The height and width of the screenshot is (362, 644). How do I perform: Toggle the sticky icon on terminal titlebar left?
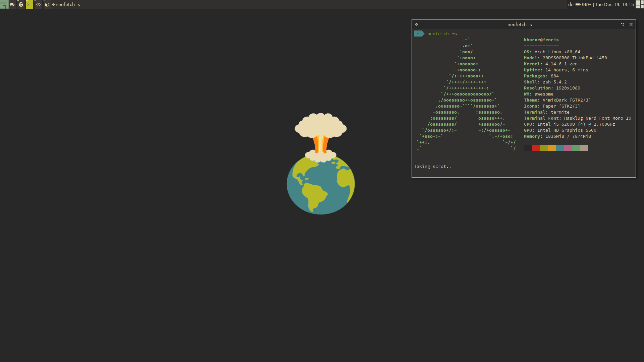click(x=416, y=24)
